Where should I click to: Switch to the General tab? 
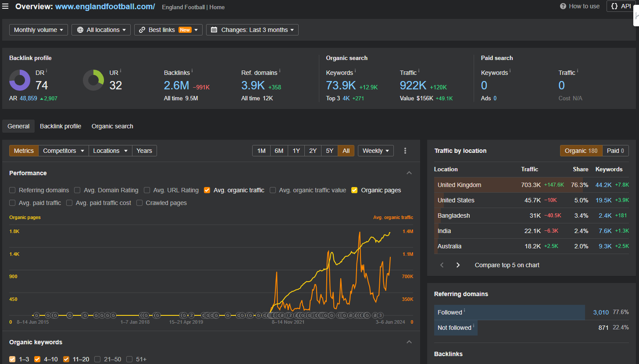click(18, 126)
